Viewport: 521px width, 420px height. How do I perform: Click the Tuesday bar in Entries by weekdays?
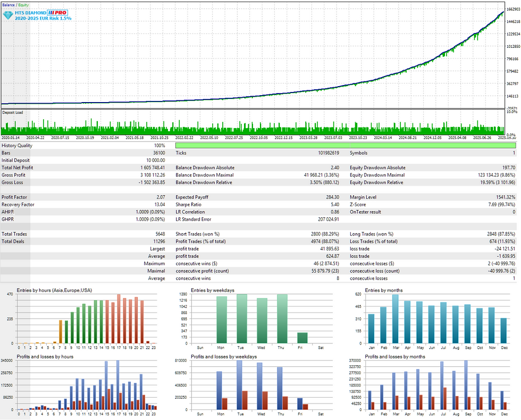(x=241, y=318)
